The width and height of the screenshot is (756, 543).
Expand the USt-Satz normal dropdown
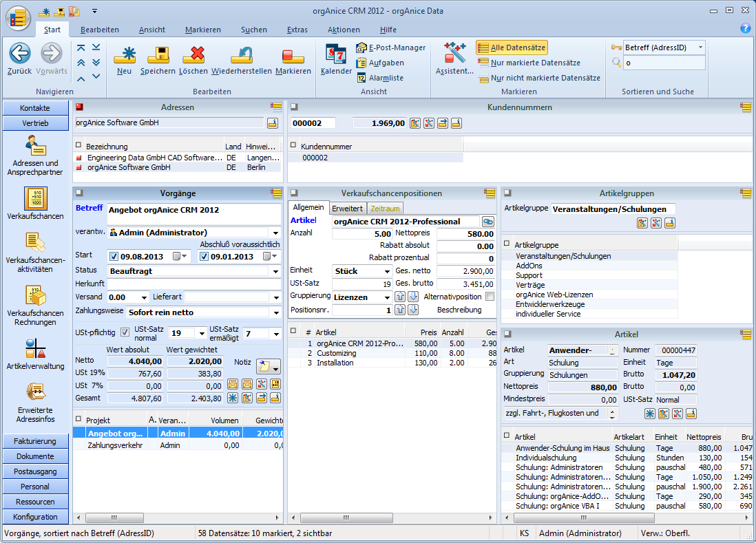(202, 333)
